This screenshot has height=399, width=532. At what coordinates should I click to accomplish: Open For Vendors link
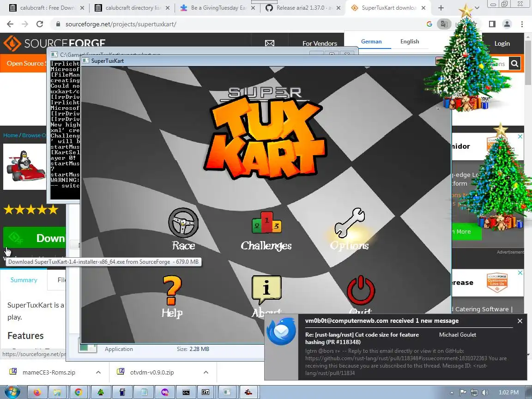pos(320,43)
